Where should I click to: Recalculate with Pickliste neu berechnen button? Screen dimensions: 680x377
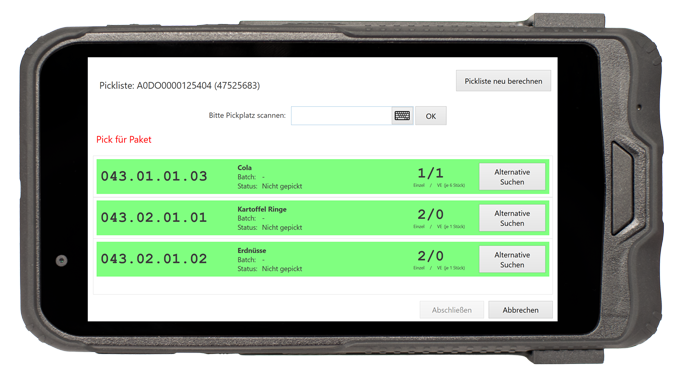point(503,81)
